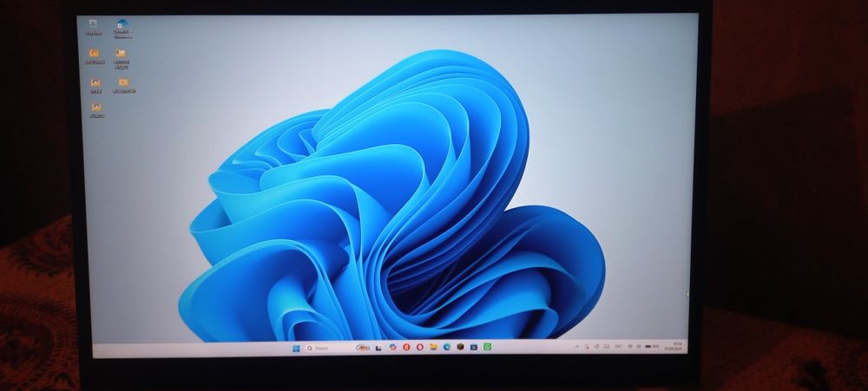Switch input language in the system tray

coord(618,346)
